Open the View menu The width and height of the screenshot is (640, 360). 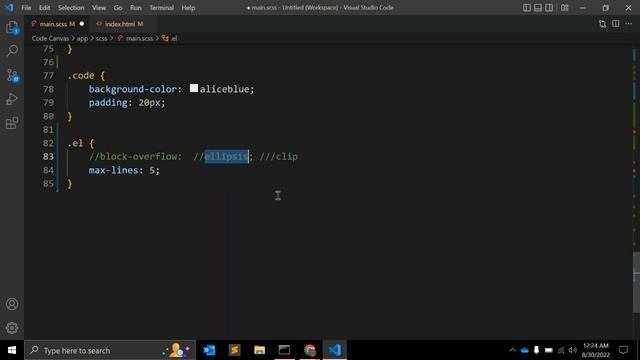pos(99,8)
